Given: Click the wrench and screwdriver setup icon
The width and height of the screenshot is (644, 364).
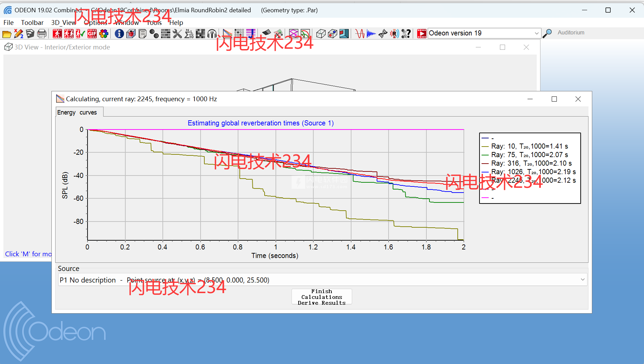Looking at the screenshot, I should (x=177, y=34).
